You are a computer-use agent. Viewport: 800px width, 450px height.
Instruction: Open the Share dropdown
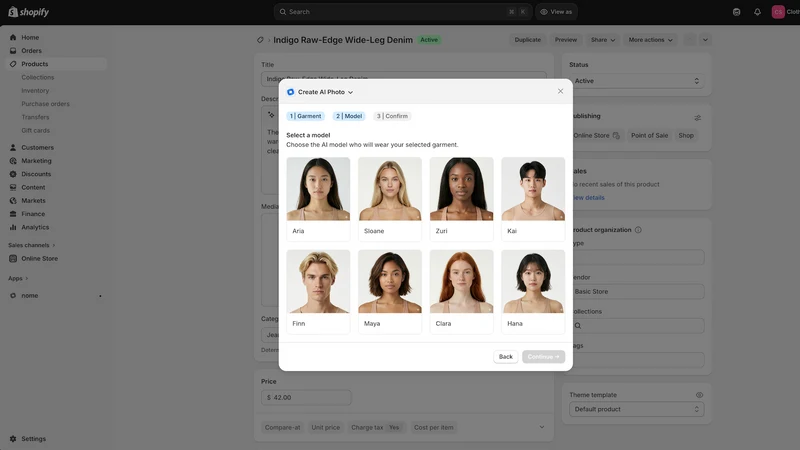(x=603, y=40)
